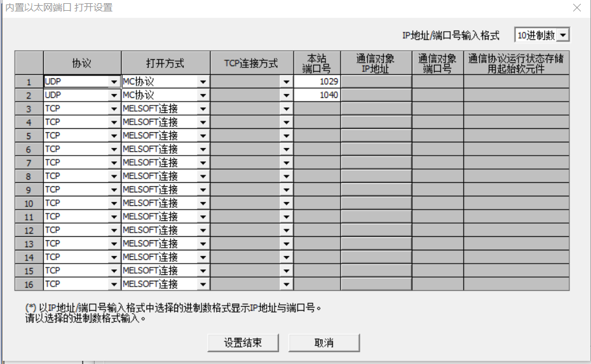Open row 1 open-method dropdown showing MC协议
The width and height of the screenshot is (591, 364).
[x=203, y=82]
